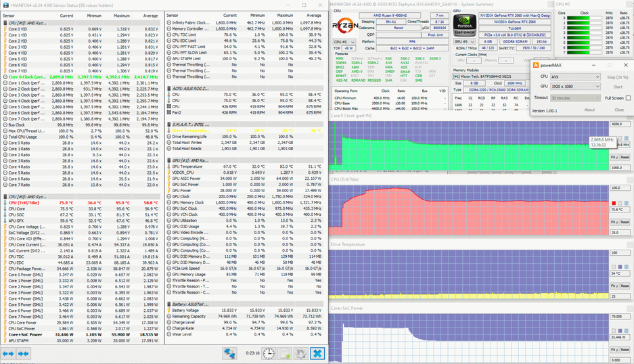Image resolution: width=634 pixels, height=364 pixels.
Task: Select the yellow Drive Temperature sensor row
Action: pyautogui.click(x=245, y=131)
